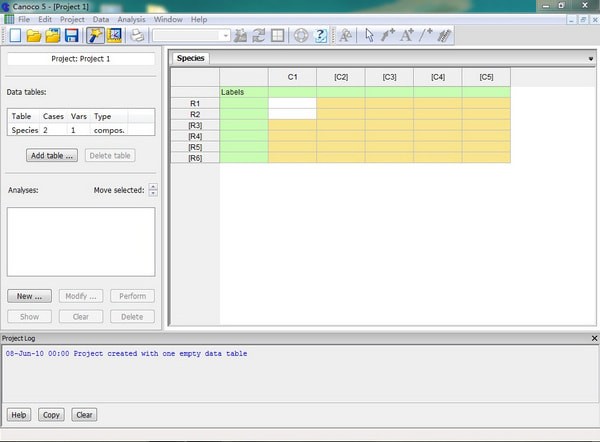Screen dimensions: 600x442
Task: Click the New analysis button
Action: pos(29,296)
